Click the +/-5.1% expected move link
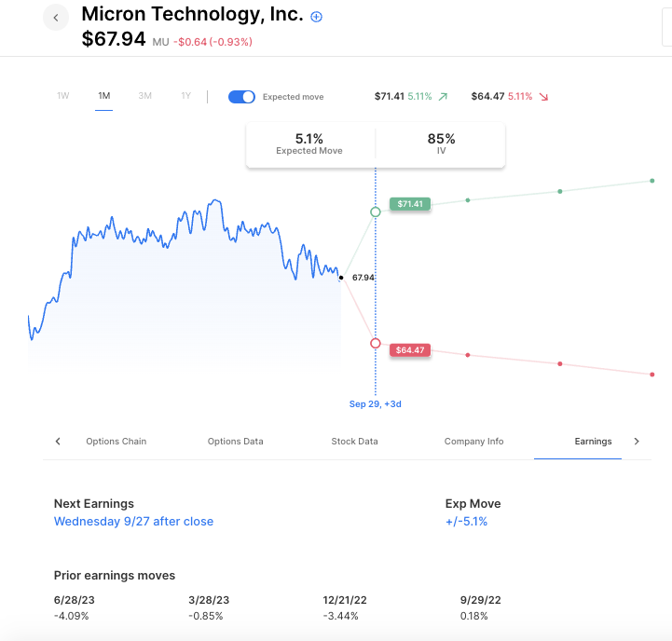The height and width of the screenshot is (641, 672). click(466, 522)
